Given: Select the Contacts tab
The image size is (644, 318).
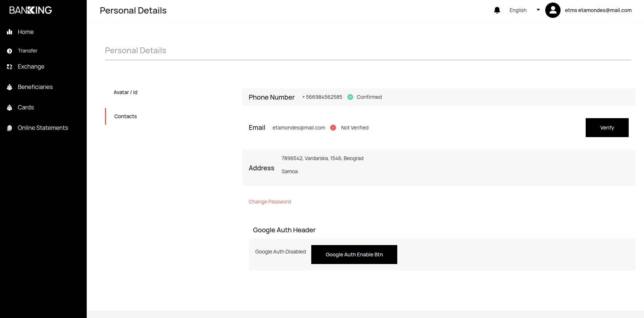Looking at the screenshot, I should pos(125,116).
